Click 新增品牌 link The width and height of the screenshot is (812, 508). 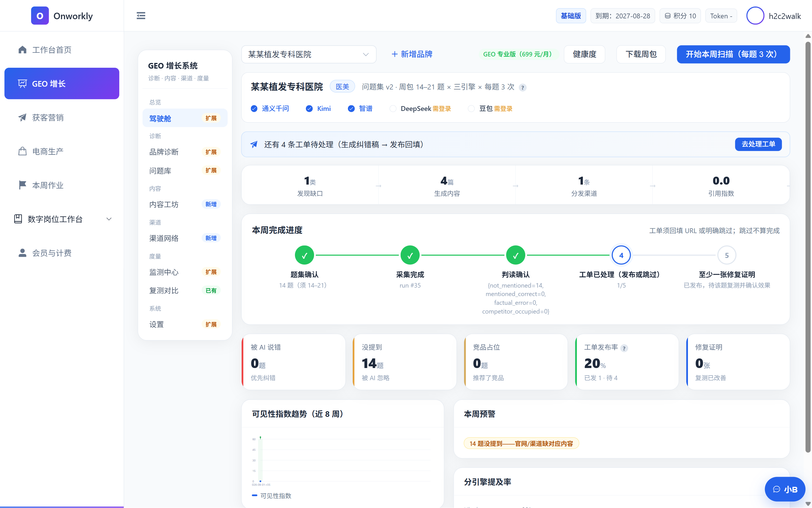pyautogui.click(x=412, y=54)
